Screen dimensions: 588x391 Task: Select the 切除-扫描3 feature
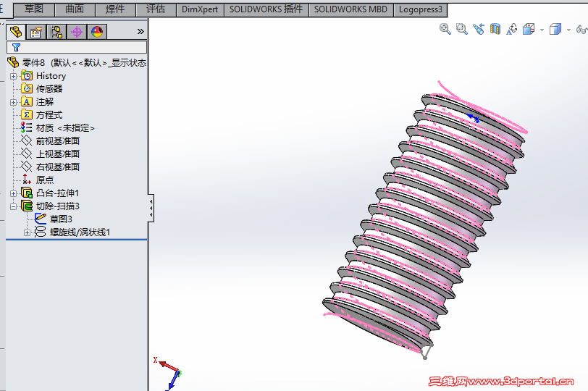pyautogui.click(x=58, y=206)
